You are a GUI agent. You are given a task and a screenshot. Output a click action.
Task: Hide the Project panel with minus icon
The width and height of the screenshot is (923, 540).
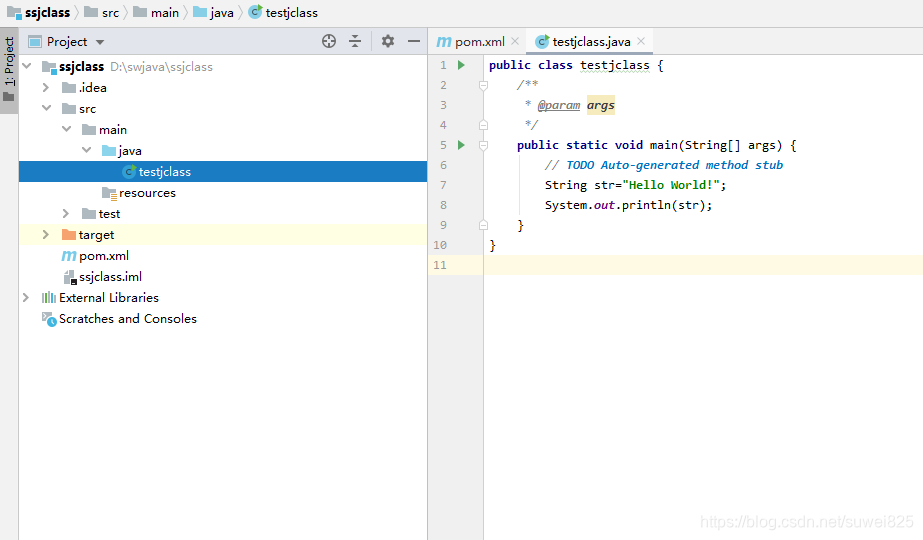[x=414, y=41]
